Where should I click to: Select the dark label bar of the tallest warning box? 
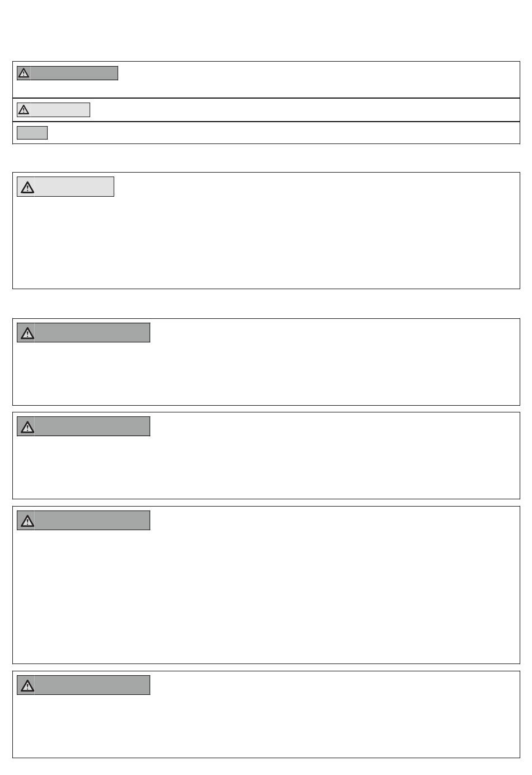(92, 521)
